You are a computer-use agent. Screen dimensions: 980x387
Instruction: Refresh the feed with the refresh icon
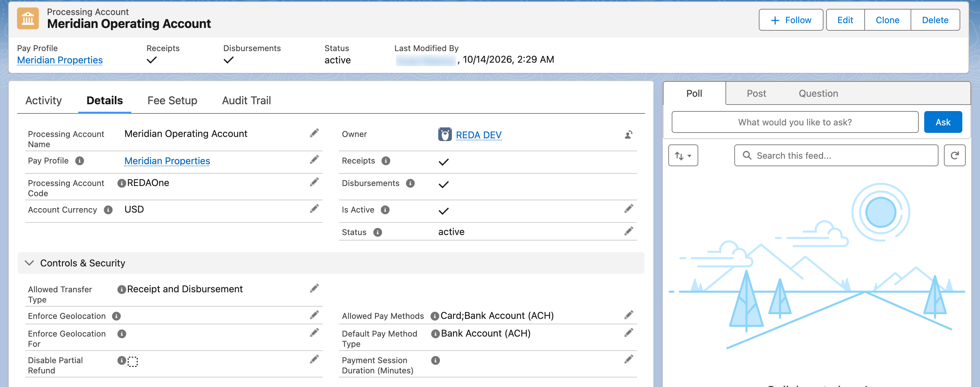(954, 155)
